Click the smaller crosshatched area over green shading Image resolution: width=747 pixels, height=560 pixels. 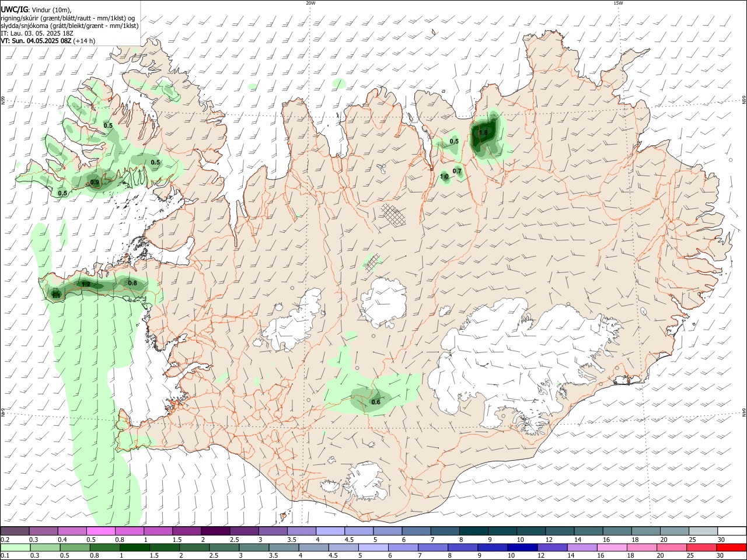(372, 262)
